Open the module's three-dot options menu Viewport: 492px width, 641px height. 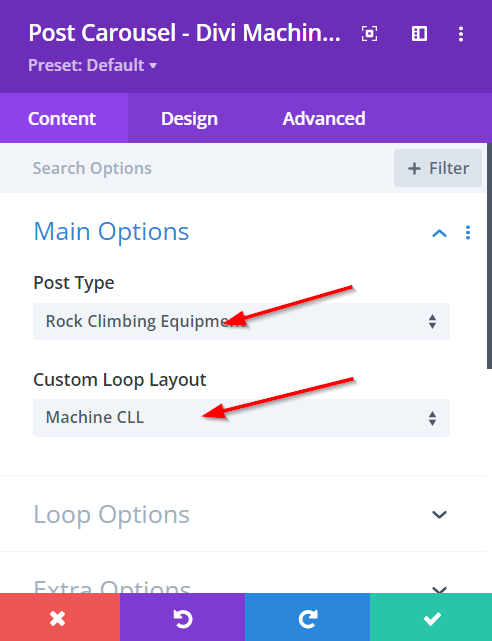pos(461,34)
